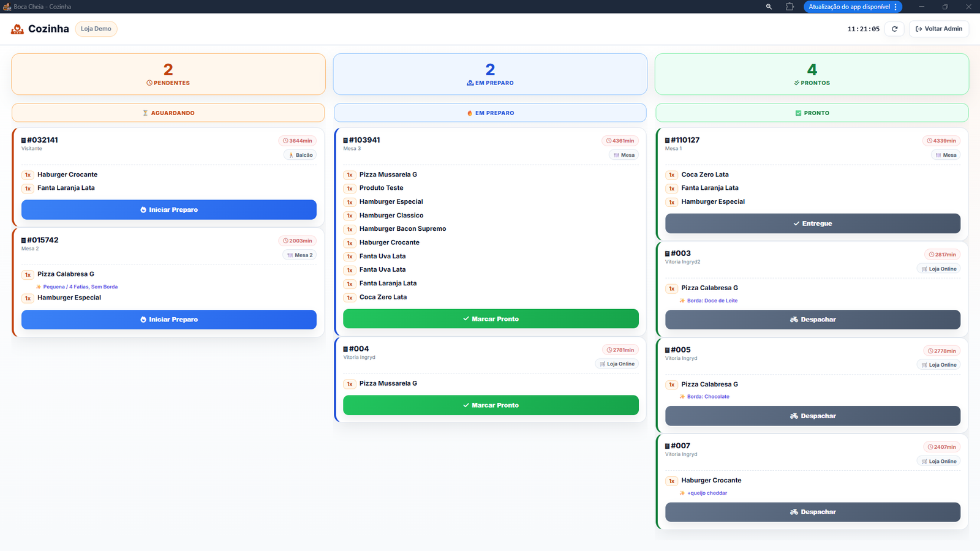Open the app update options three-dot menu

click(895, 7)
